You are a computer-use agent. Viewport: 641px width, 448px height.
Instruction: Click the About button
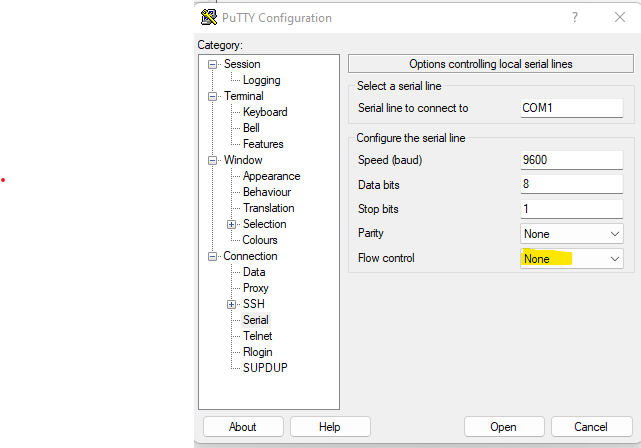click(243, 427)
